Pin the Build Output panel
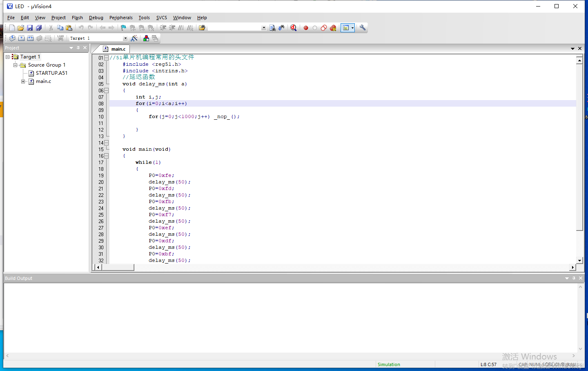The image size is (588, 371). [574, 278]
